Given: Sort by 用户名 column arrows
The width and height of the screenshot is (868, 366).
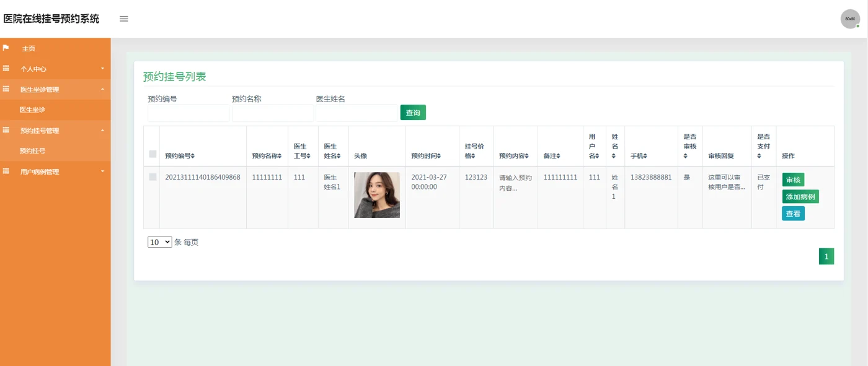Looking at the screenshot, I should point(598,156).
